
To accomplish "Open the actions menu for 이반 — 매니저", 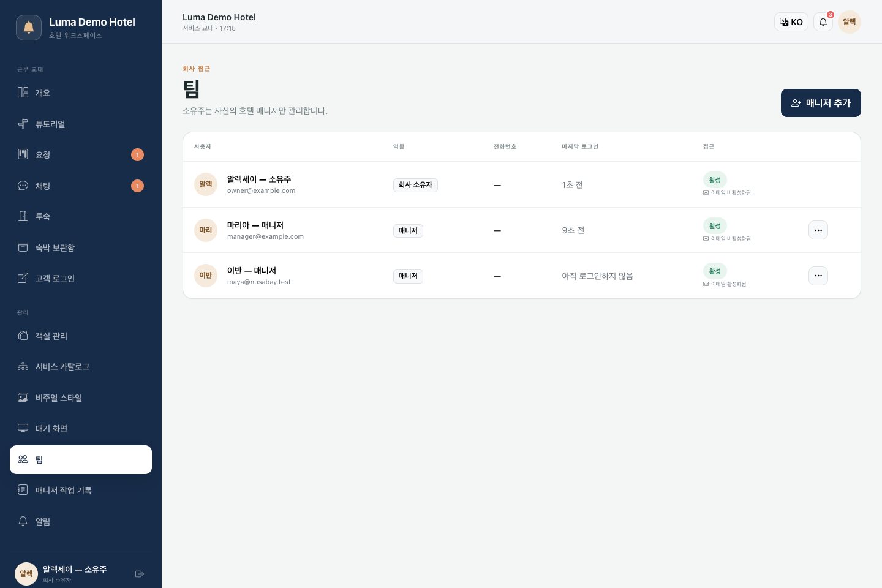I will pyautogui.click(x=818, y=276).
